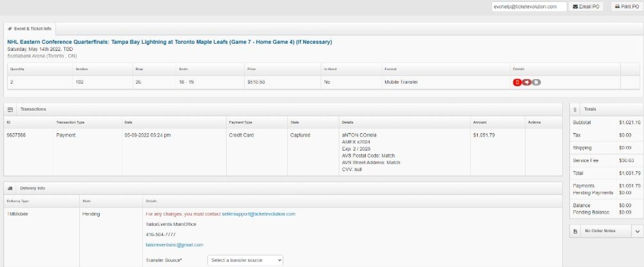Click the Transactions credit card icon
The height and width of the screenshot is (267, 644).
click(10, 109)
